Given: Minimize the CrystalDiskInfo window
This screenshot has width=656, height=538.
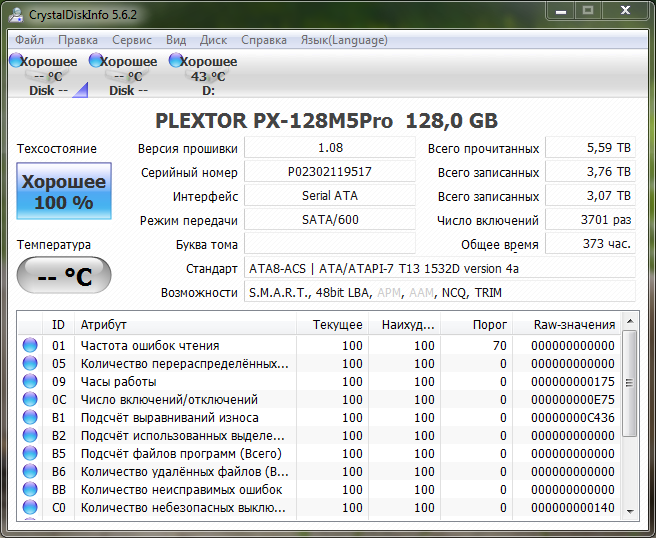Looking at the screenshot, I should pos(561,10).
